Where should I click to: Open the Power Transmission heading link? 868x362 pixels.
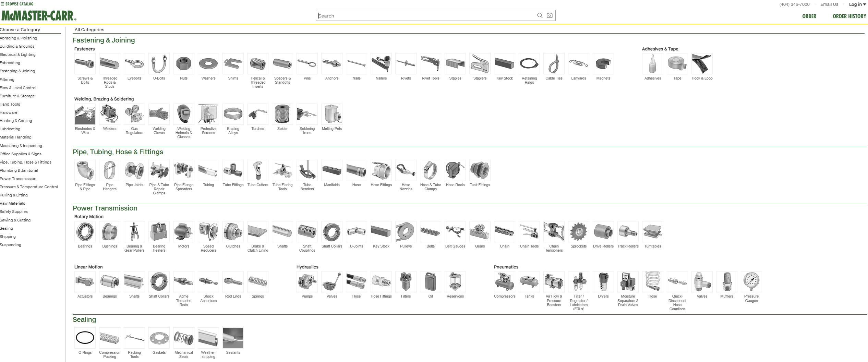click(105, 208)
